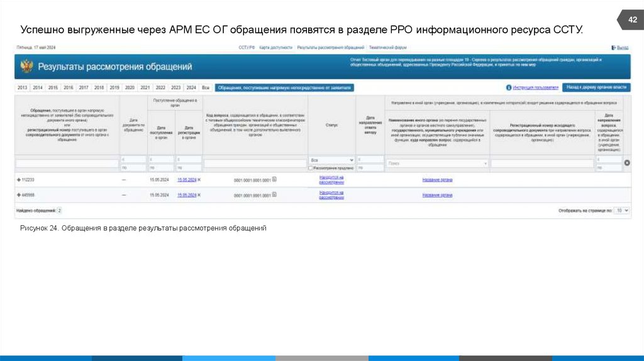This screenshot has width=644, height=361.
Task: Click the Обращения, поступившие напрямую button
Action: coord(284,87)
